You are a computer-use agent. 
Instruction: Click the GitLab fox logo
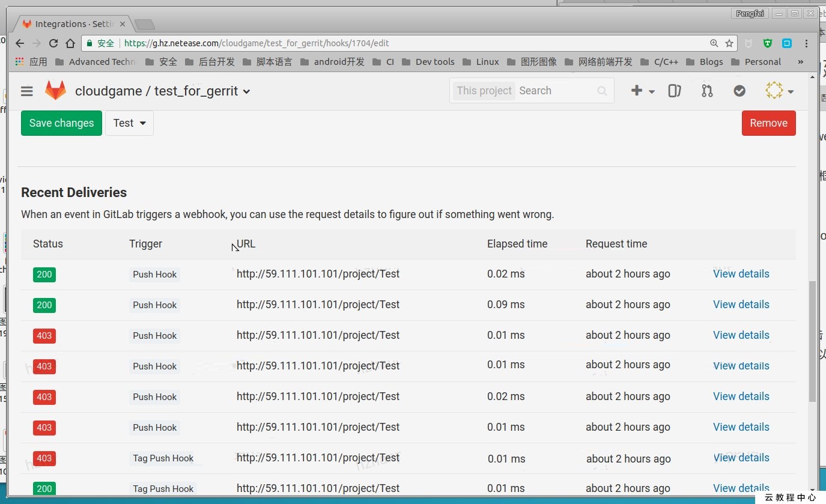click(x=56, y=91)
